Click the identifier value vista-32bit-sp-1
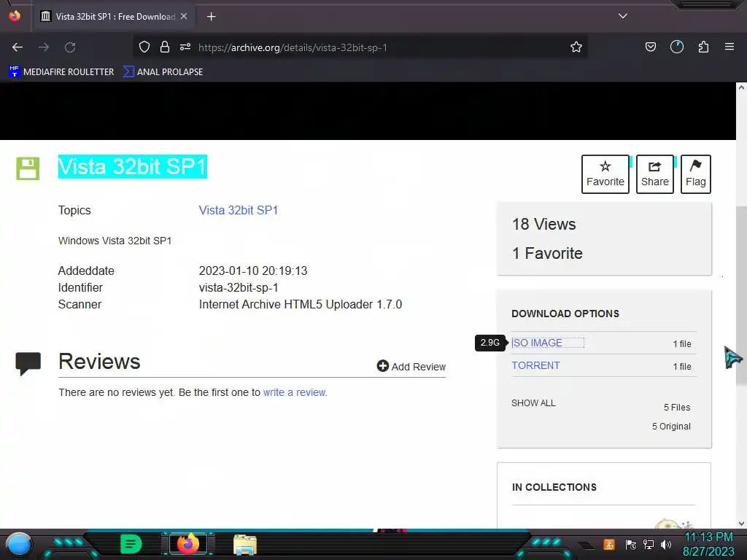 239,287
